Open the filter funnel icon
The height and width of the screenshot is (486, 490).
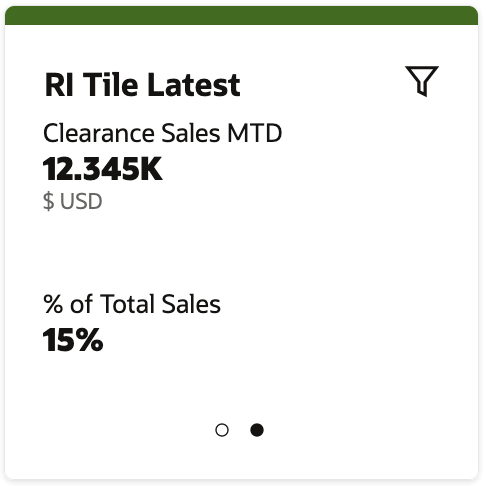coord(422,81)
